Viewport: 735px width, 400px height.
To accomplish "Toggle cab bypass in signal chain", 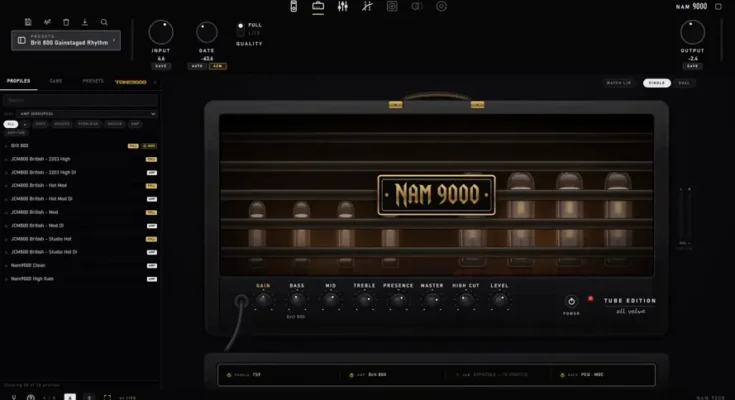I will click(458, 375).
